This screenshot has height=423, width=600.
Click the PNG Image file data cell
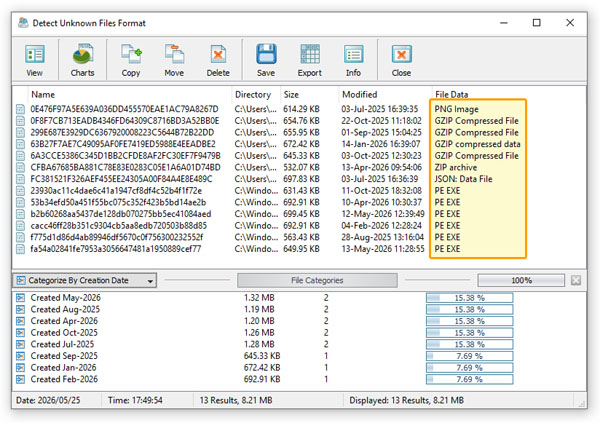point(457,109)
